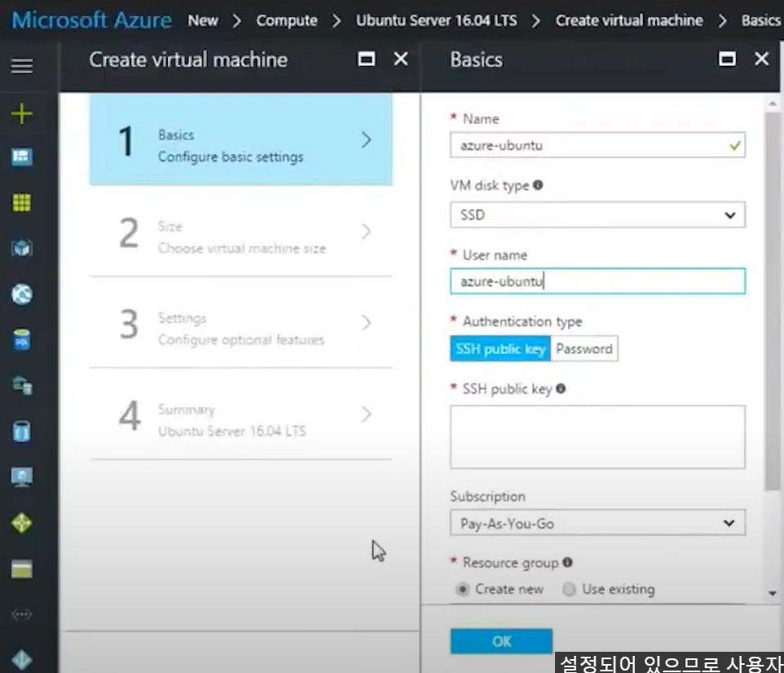This screenshot has width=784, height=673.
Task: Open Virtual networks dotted arrows icon
Action: (22, 614)
